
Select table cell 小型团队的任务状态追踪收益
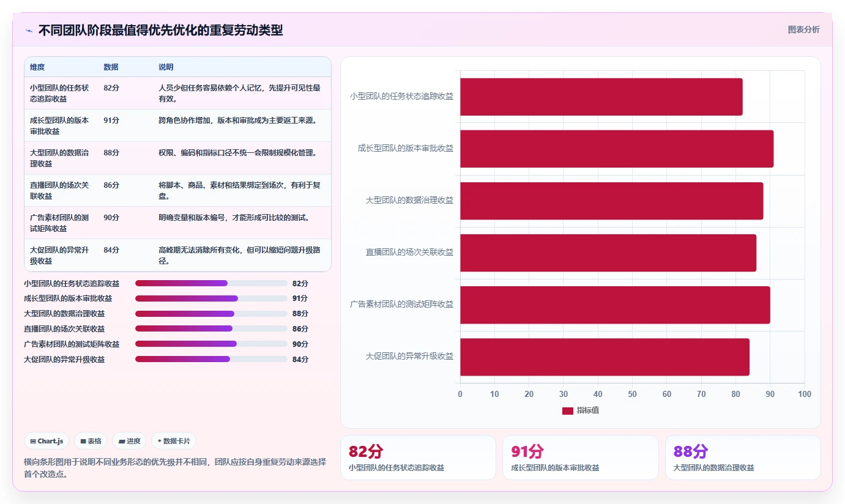60,93
